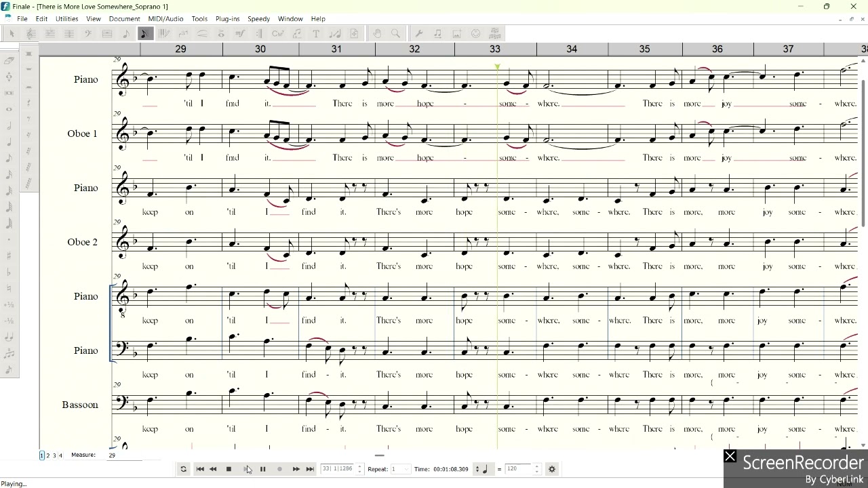Open the File menu

click(22, 19)
